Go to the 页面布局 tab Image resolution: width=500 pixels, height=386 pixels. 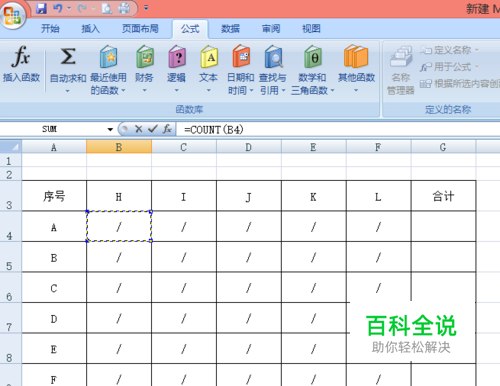(140, 29)
